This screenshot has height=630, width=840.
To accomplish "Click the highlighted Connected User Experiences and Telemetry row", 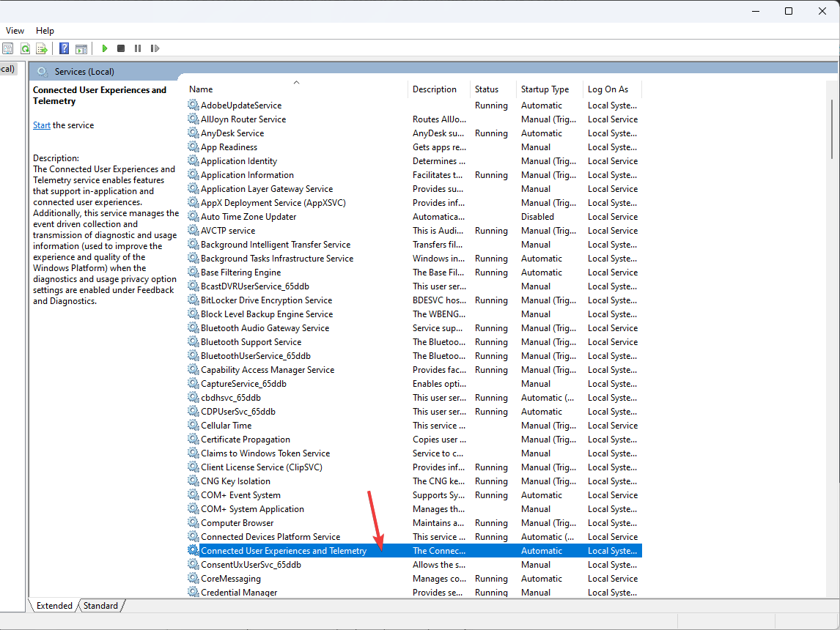I will click(x=414, y=551).
